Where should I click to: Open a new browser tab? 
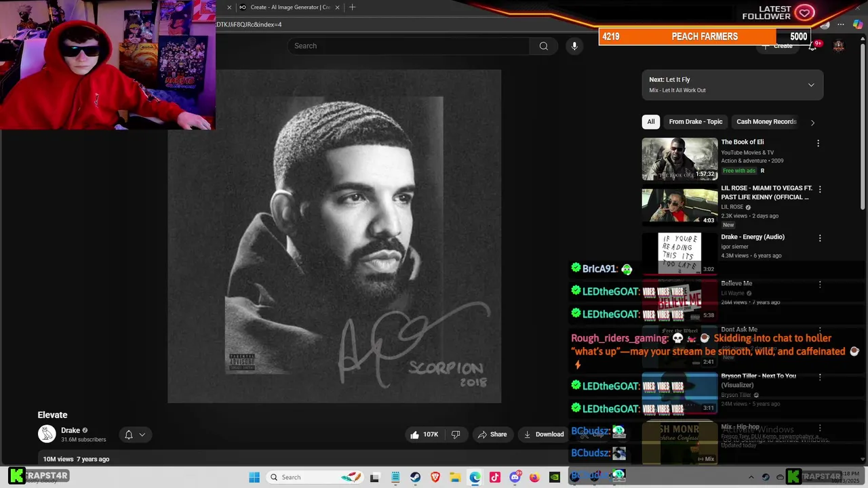[x=352, y=7]
